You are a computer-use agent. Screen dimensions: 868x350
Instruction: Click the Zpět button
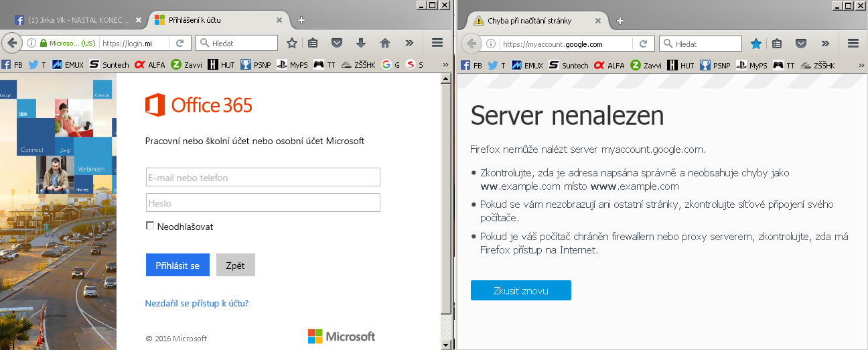point(235,265)
